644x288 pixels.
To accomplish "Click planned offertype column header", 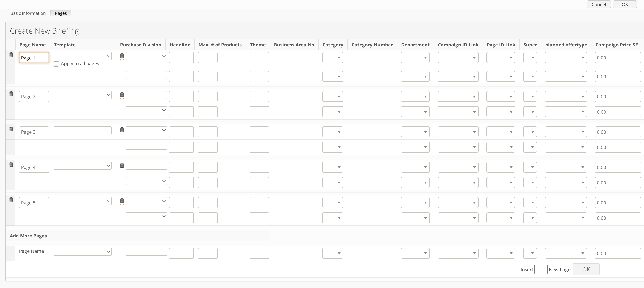I will click(566, 45).
